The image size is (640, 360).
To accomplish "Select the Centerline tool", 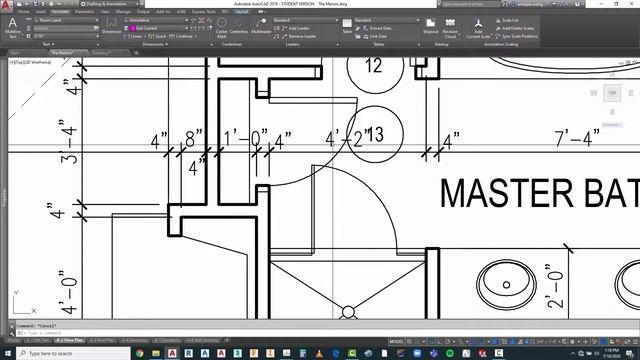I will (x=239, y=26).
